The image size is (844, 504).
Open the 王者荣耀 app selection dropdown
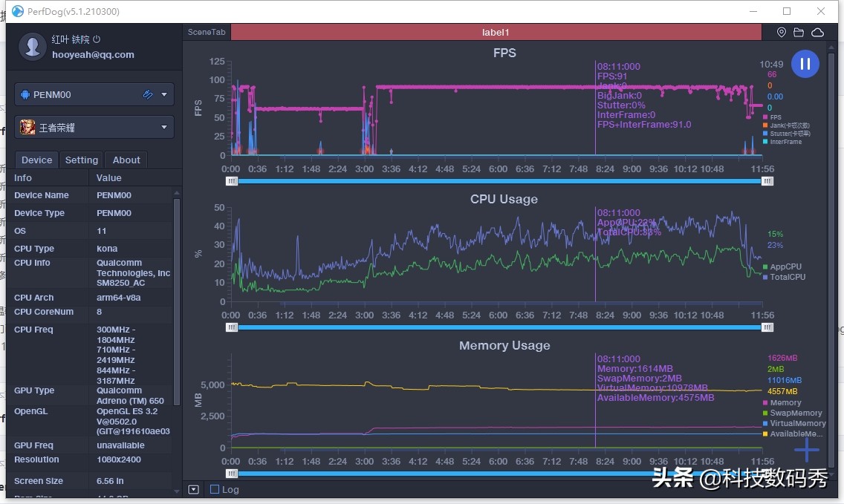[x=164, y=127]
